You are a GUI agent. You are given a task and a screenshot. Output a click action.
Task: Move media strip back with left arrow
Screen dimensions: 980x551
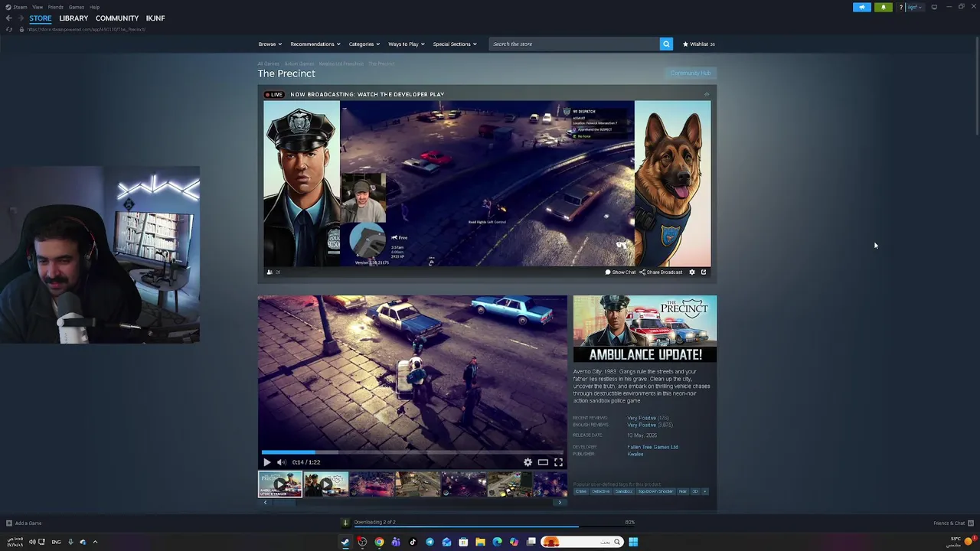265,502
